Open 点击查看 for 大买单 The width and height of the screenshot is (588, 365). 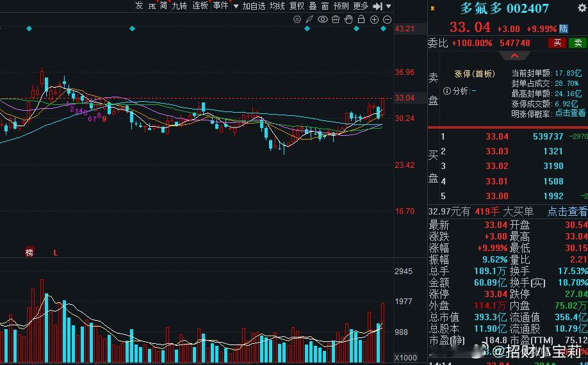coord(568,211)
